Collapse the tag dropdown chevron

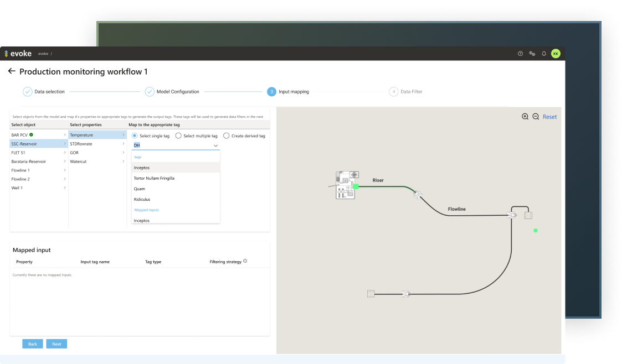click(x=215, y=145)
